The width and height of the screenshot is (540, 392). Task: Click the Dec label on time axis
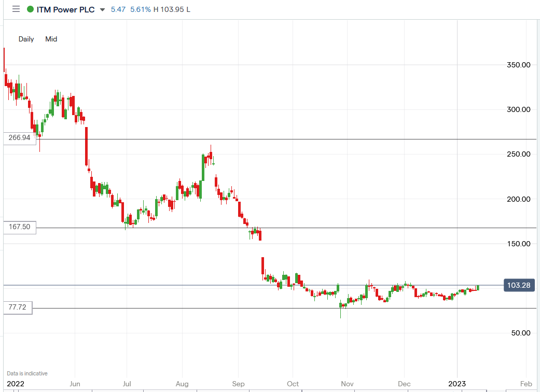pyautogui.click(x=404, y=384)
